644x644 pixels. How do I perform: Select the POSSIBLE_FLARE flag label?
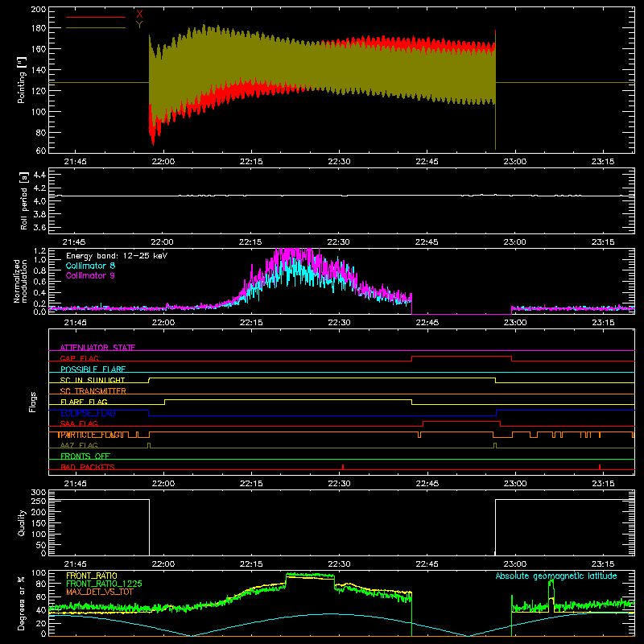(93, 369)
